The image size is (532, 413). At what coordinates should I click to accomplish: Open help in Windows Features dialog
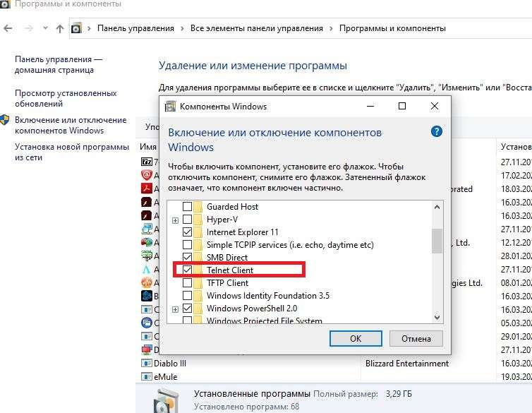[436, 131]
